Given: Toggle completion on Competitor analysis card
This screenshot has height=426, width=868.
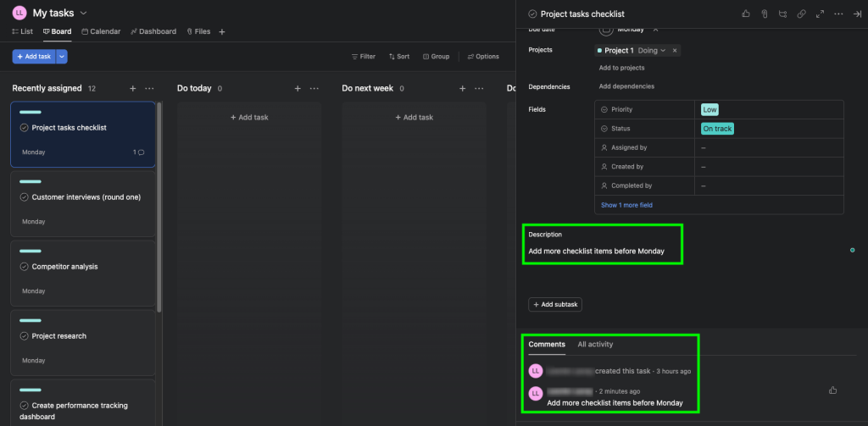Looking at the screenshot, I should pos(24,267).
